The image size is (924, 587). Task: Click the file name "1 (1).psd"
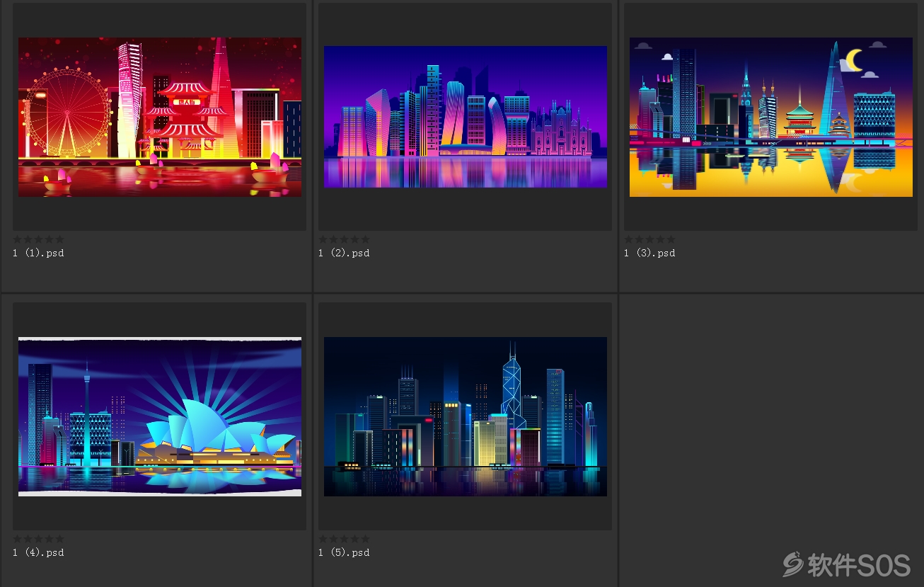(38, 253)
